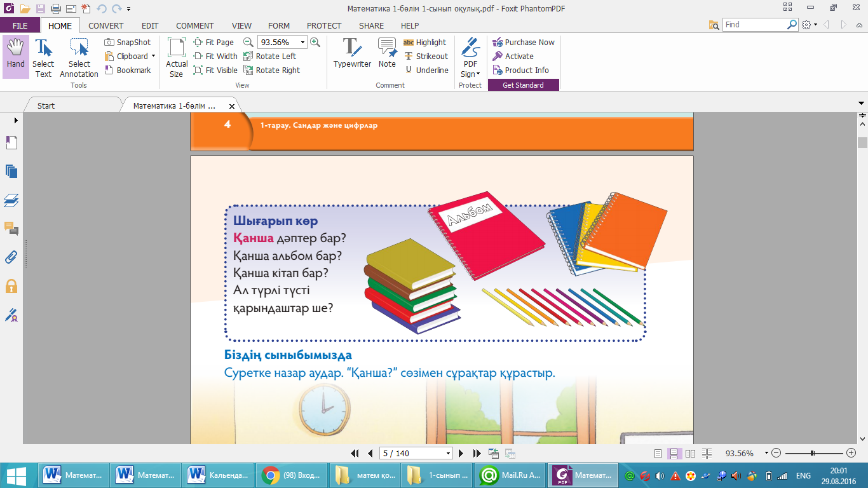
Task: Click the zoom slider in status bar
Action: 813,454
